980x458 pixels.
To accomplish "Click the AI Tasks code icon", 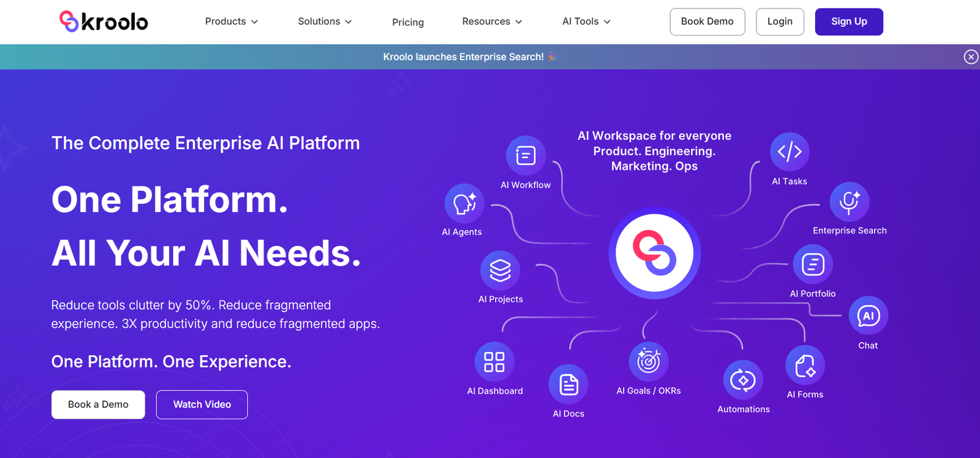I will pos(789,151).
